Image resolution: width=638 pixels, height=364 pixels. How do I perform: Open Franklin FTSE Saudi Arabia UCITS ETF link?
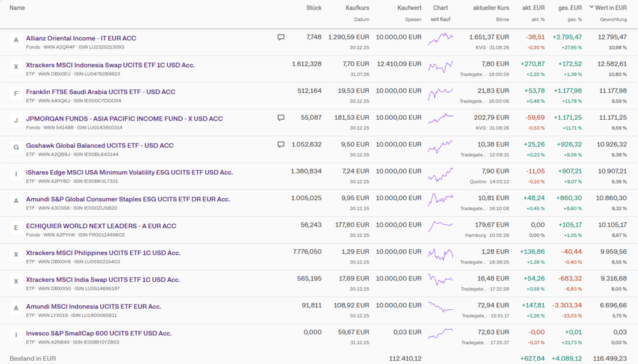click(x=101, y=92)
